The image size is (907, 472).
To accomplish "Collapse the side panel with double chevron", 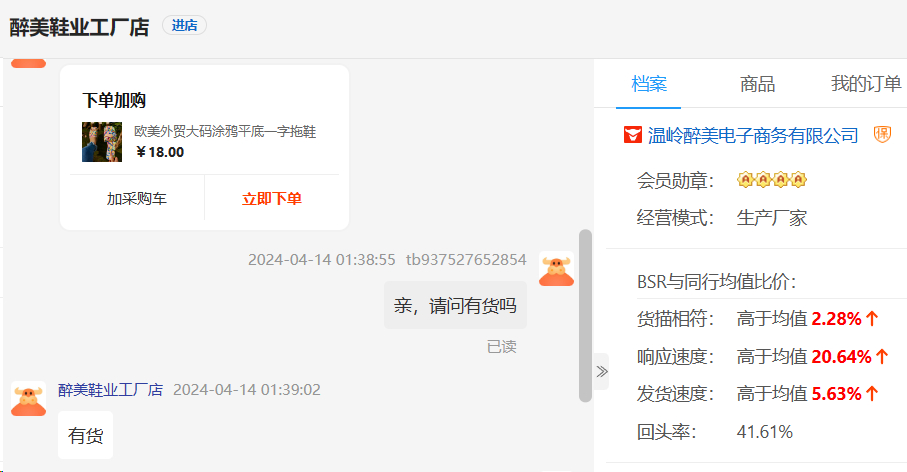I will coord(602,371).
